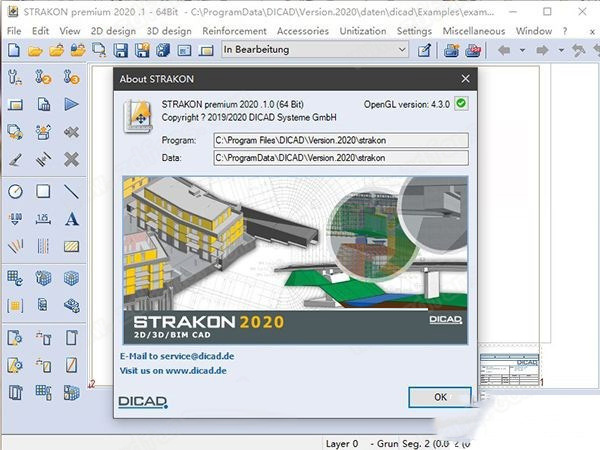
Task: Open the Reinforcement menu
Action: 234,31
